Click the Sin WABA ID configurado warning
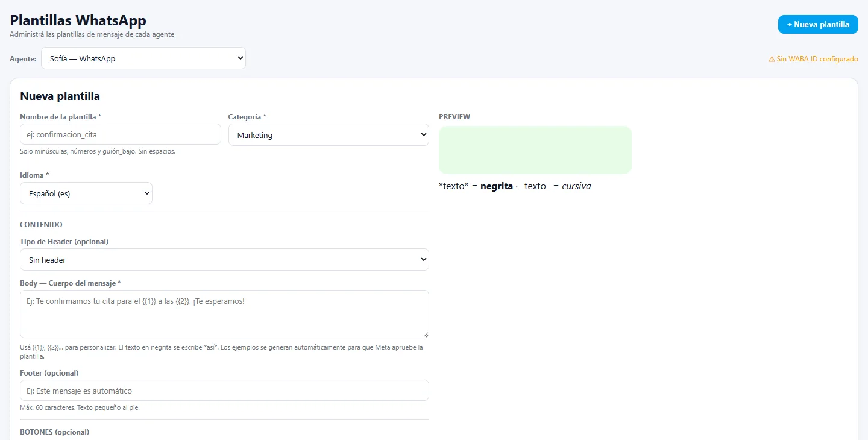The image size is (868, 440). (813, 59)
